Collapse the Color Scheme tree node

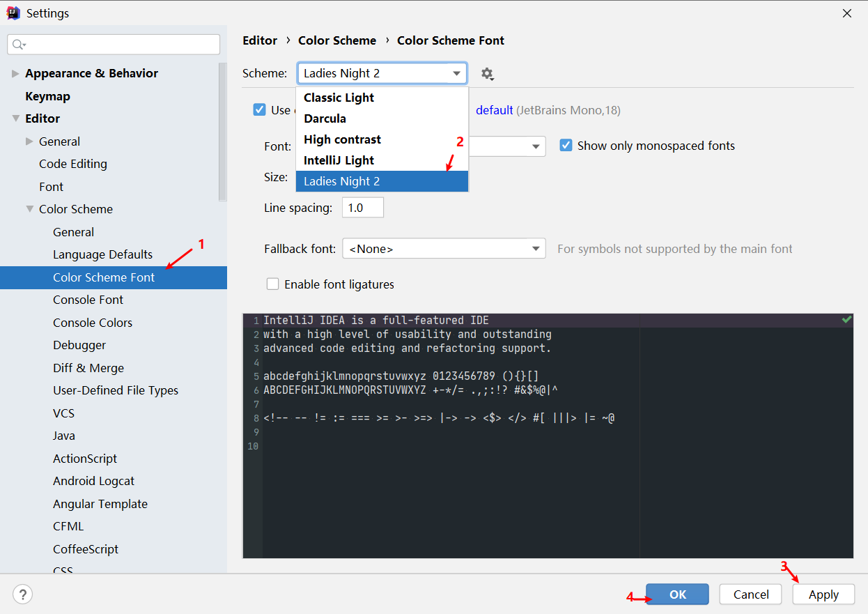click(x=29, y=209)
